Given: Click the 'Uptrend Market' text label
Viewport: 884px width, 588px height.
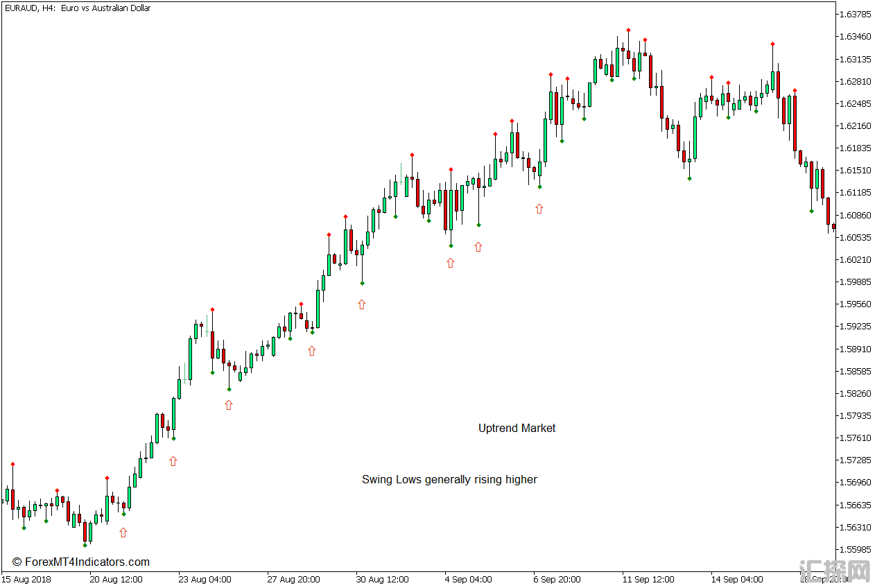Looking at the screenshot, I should (517, 429).
